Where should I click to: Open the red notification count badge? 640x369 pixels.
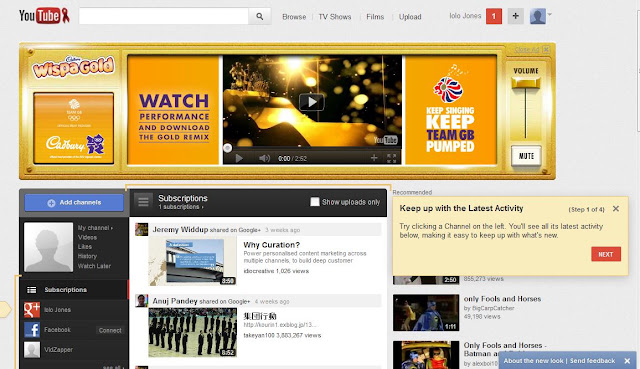tap(494, 16)
